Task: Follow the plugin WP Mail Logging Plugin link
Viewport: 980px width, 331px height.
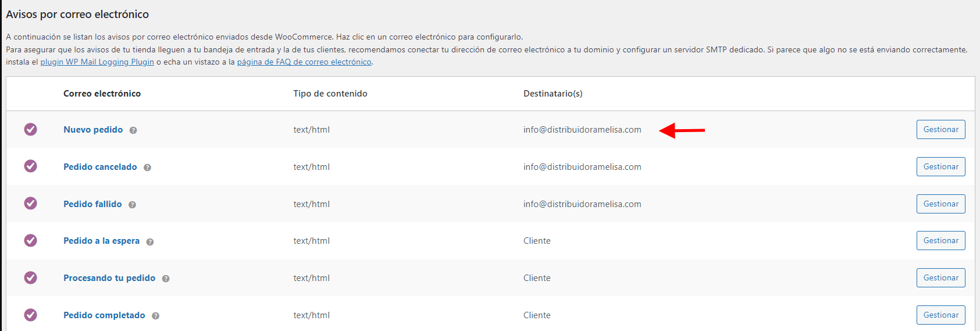Action: pos(97,62)
